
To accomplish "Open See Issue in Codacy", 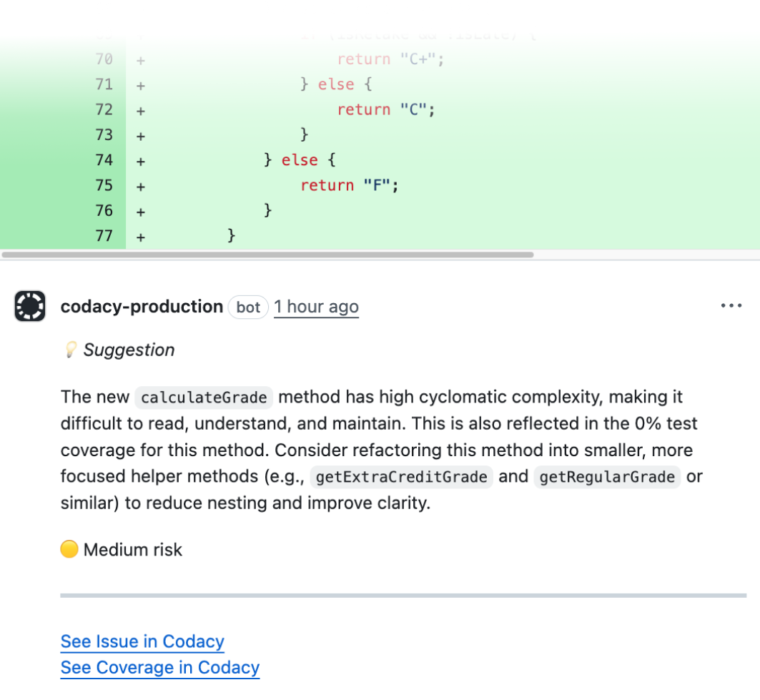I will tap(142, 641).
